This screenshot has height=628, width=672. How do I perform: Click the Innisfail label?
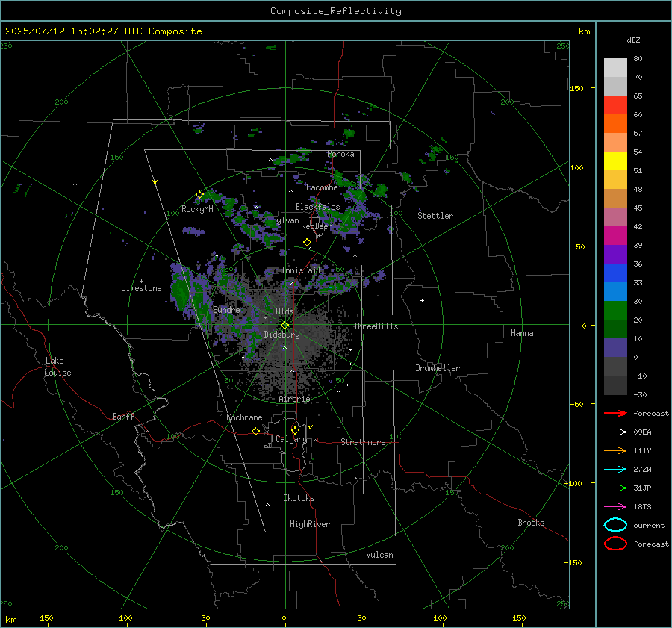coord(302,270)
